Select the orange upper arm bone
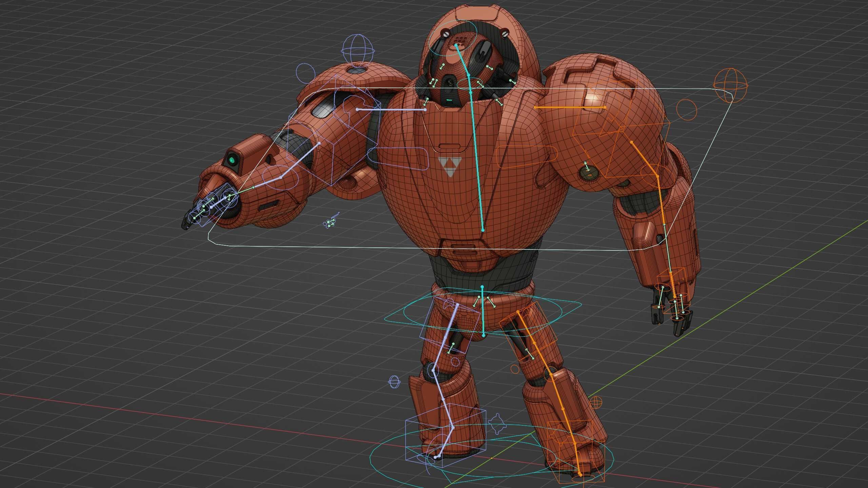 click(x=644, y=159)
